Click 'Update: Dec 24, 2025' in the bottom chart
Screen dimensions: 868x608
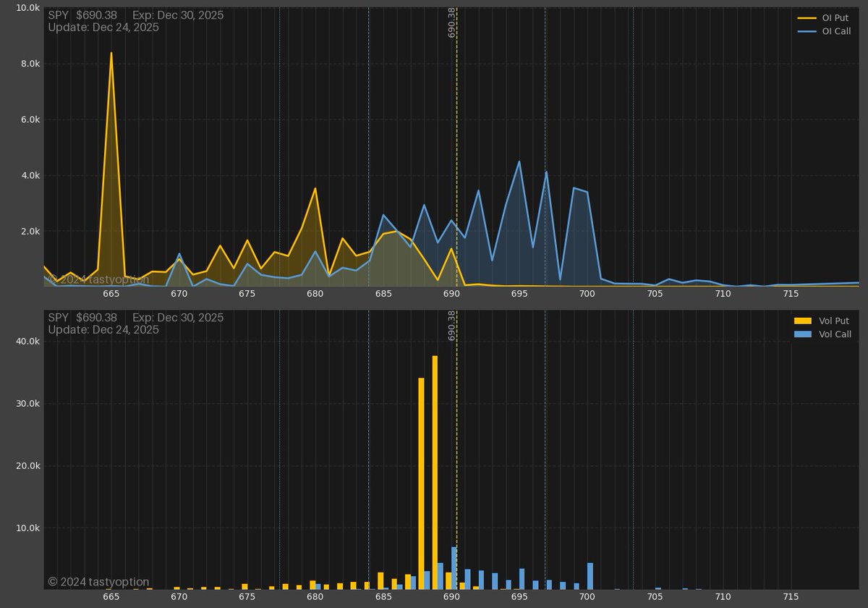click(103, 330)
